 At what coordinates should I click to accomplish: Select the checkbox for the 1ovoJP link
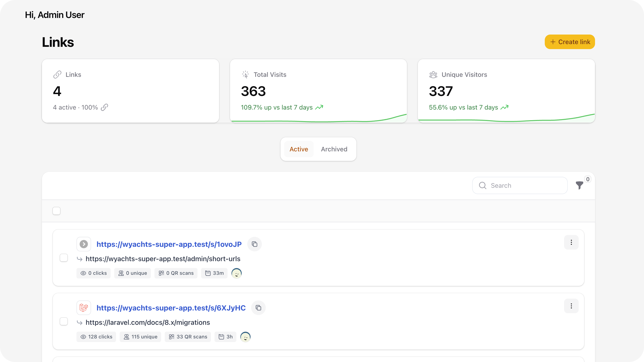click(64, 258)
